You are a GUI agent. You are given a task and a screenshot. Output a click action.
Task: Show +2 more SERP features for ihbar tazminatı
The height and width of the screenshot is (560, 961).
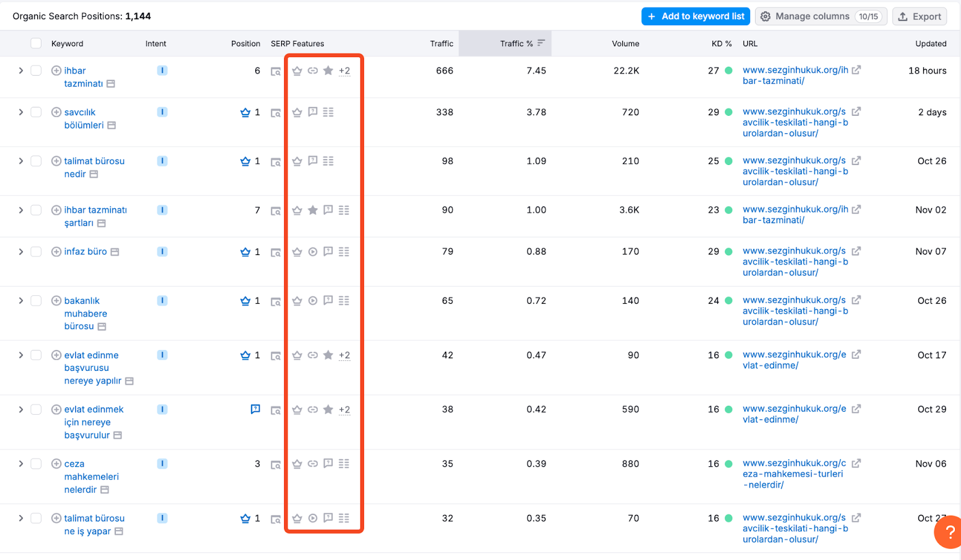(x=344, y=71)
